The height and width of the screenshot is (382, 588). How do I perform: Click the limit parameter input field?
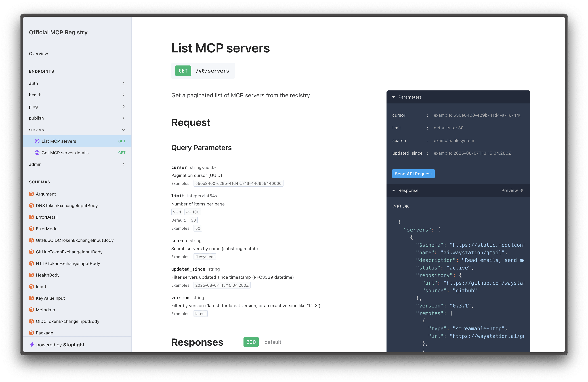coord(477,128)
